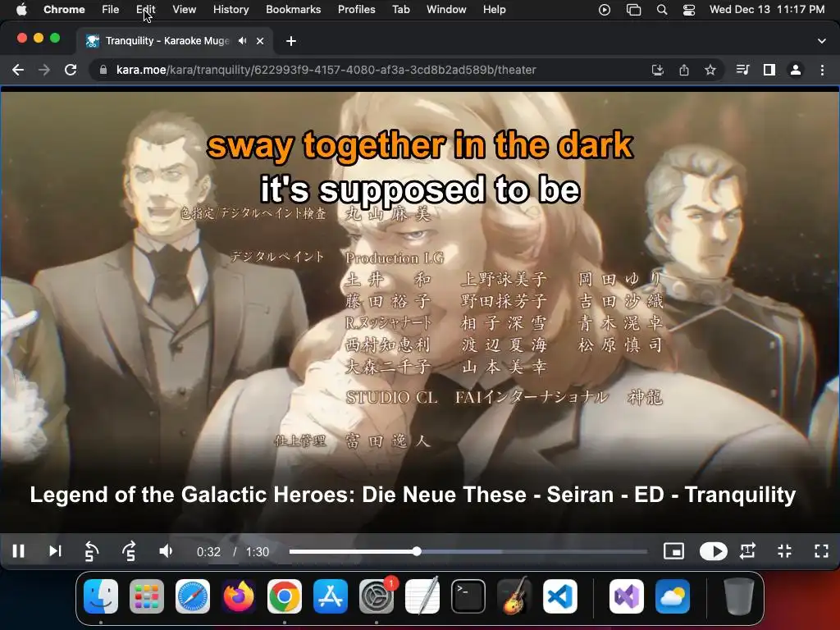This screenshot has height=630, width=840.
Task: Open Stage Manager windows icon in menu bar
Action: [x=634, y=9]
